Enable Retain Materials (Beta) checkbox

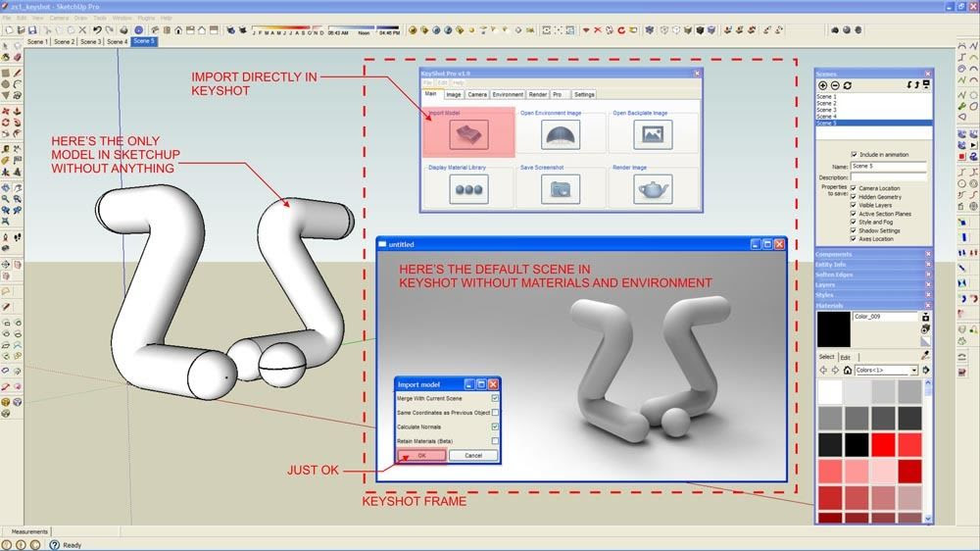495,441
